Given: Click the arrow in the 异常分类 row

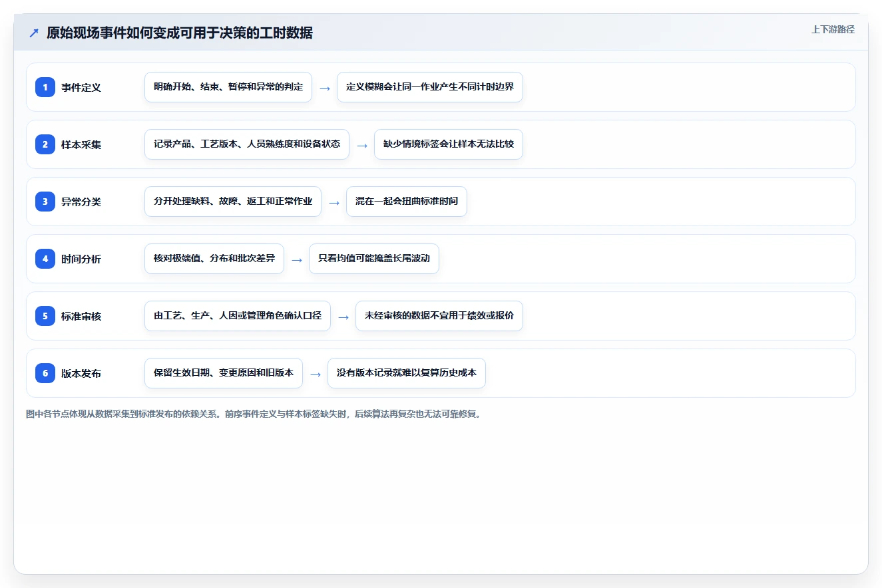Looking at the screenshot, I should click(x=334, y=202).
